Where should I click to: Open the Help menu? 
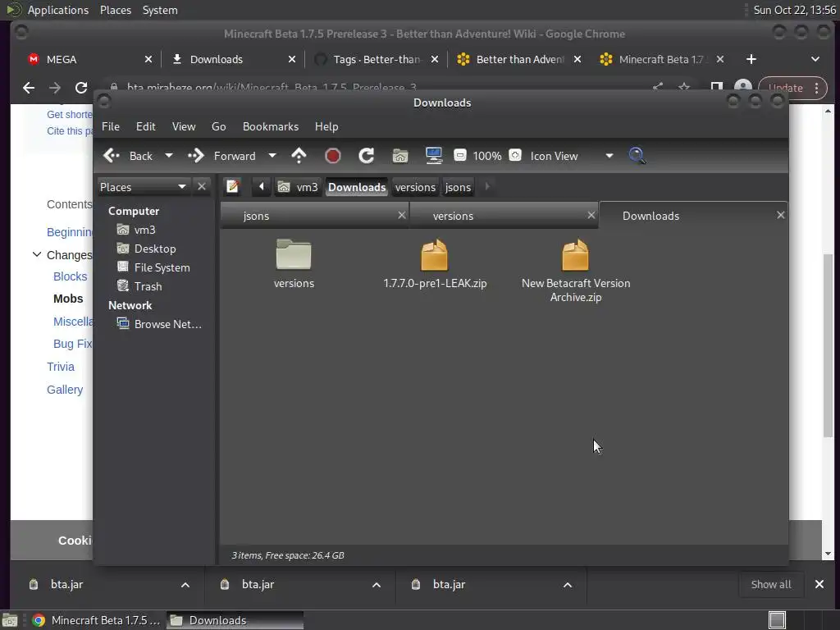click(x=326, y=126)
